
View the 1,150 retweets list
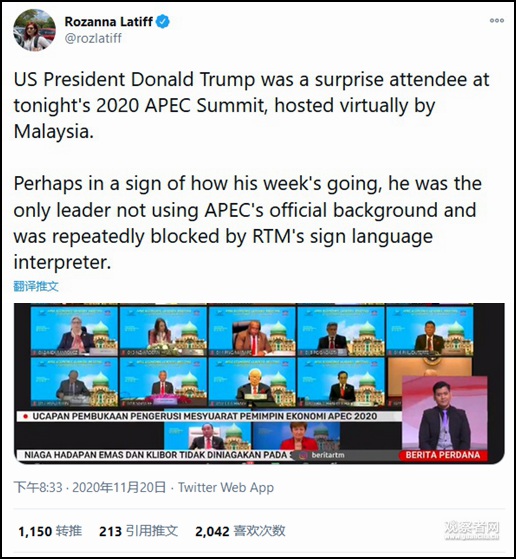(x=50, y=531)
